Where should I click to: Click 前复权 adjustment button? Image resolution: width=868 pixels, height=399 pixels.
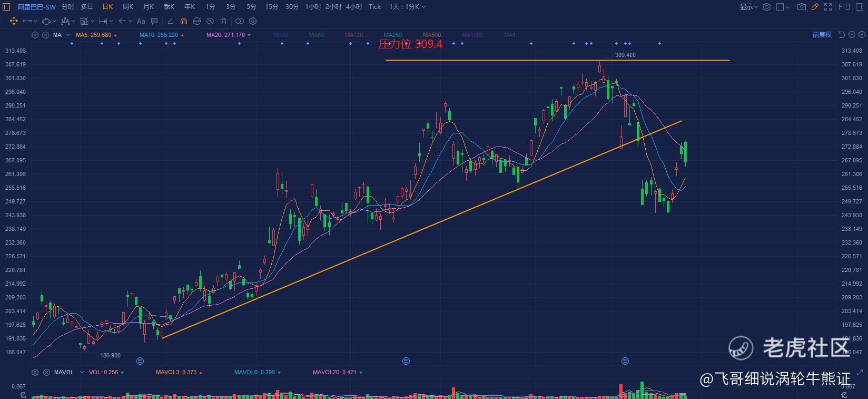tap(822, 35)
